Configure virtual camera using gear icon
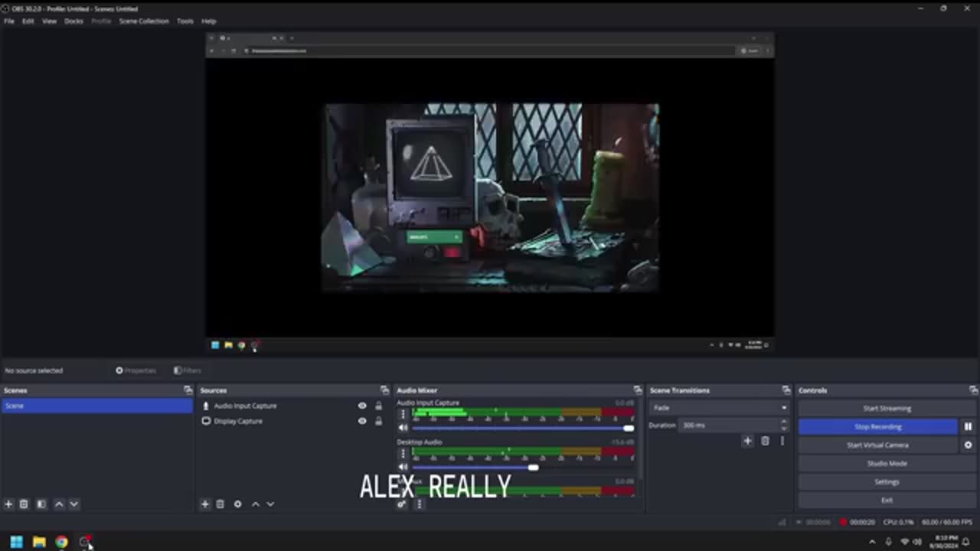The image size is (980, 551). pyautogui.click(x=968, y=445)
